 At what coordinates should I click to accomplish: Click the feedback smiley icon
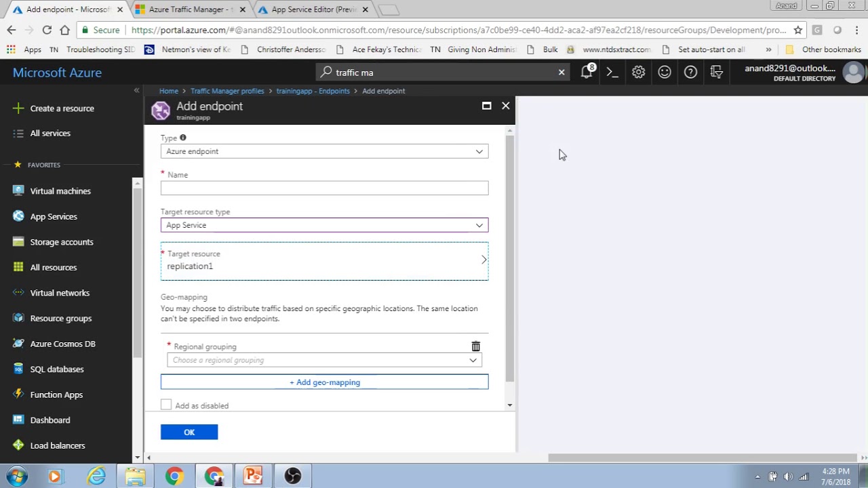tap(665, 73)
